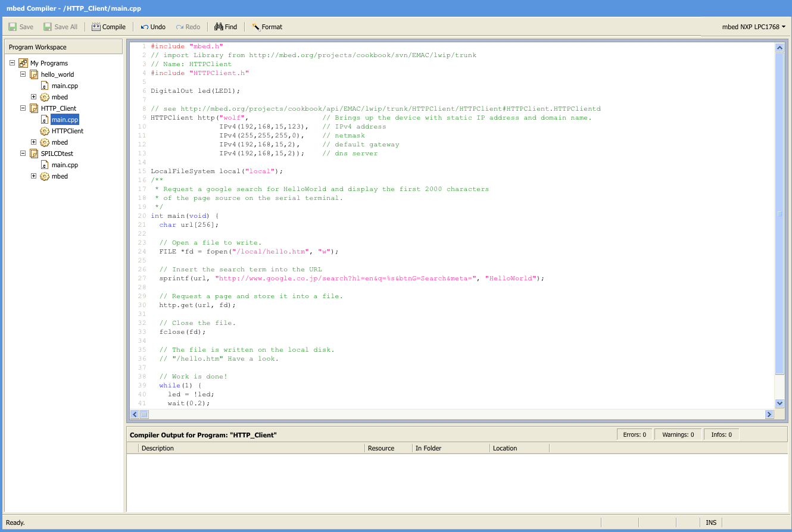Click the wait(0.2); line

[189, 403]
